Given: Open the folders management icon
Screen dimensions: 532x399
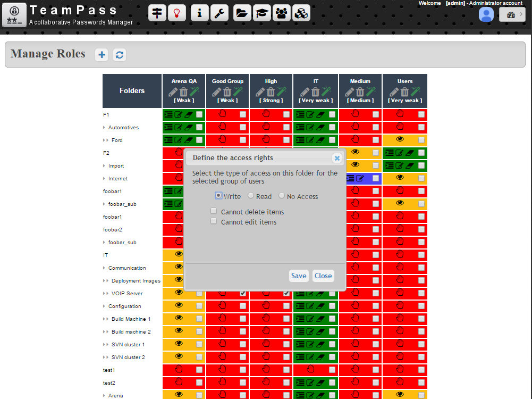Looking at the screenshot, I should tap(242, 13).
